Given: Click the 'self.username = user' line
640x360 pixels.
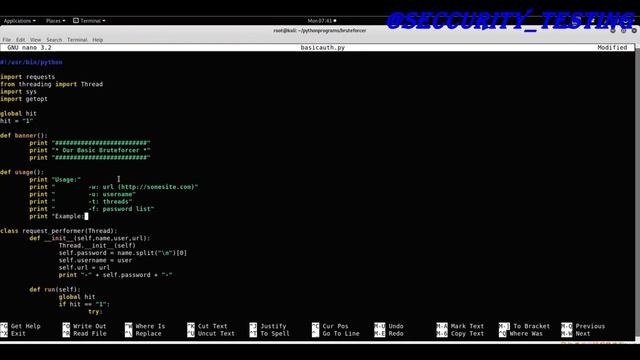Looking at the screenshot, I should click(95, 260).
